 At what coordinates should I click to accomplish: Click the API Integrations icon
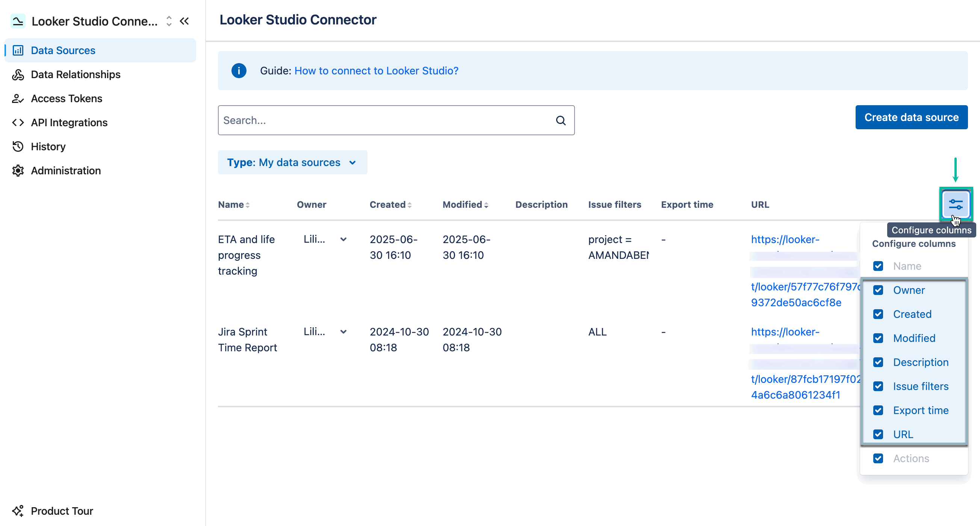click(x=18, y=122)
